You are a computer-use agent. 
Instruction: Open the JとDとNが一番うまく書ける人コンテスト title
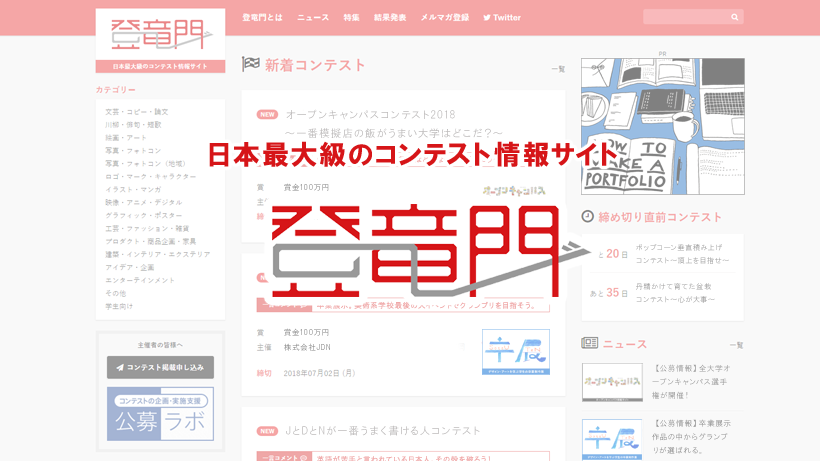click(x=383, y=431)
